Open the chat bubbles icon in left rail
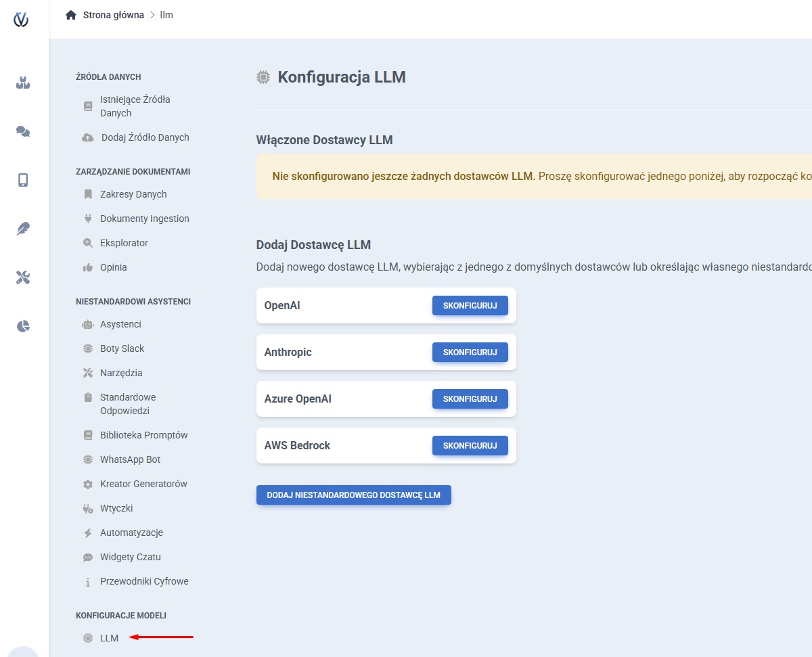The width and height of the screenshot is (812, 657). click(x=23, y=132)
